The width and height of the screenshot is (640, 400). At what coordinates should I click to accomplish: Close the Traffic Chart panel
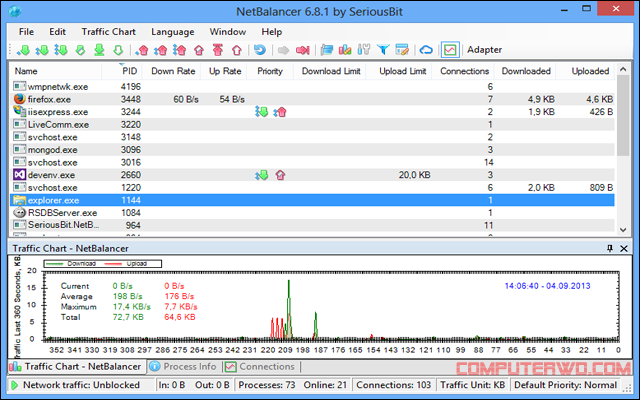pyautogui.click(x=624, y=248)
